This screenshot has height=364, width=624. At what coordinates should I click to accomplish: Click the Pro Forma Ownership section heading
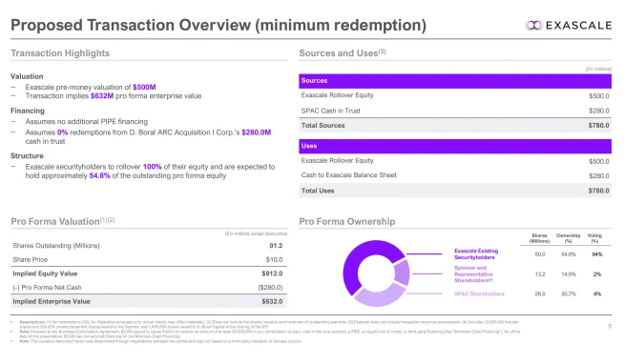[347, 221]
